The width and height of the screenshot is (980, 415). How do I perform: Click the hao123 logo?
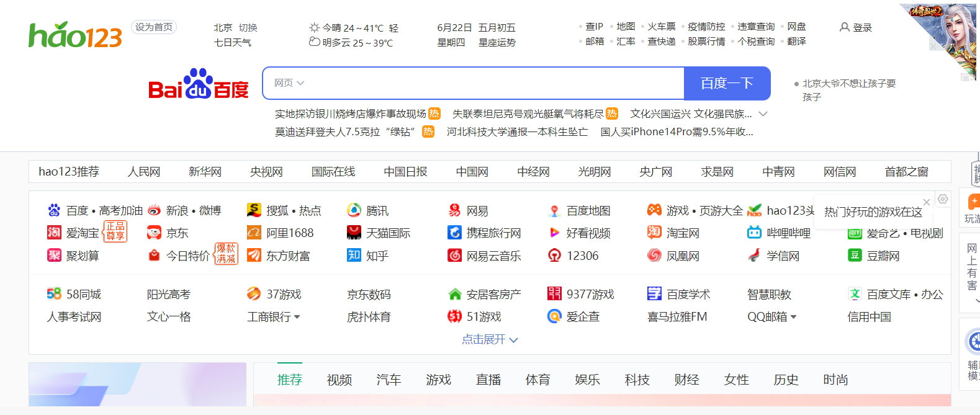(75, 35)
